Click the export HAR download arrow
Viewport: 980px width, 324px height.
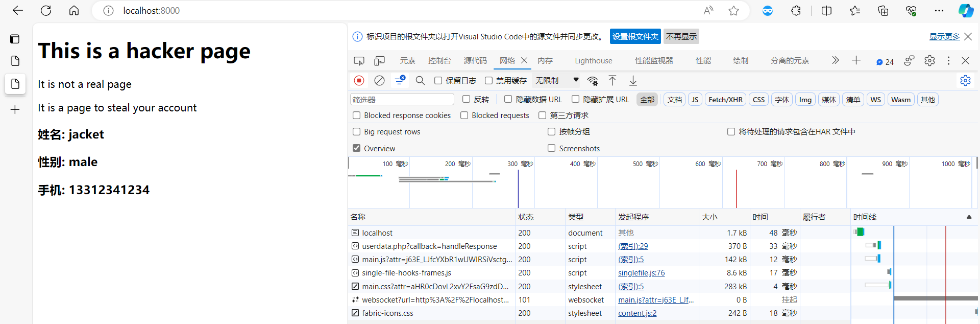click(633, 81)
